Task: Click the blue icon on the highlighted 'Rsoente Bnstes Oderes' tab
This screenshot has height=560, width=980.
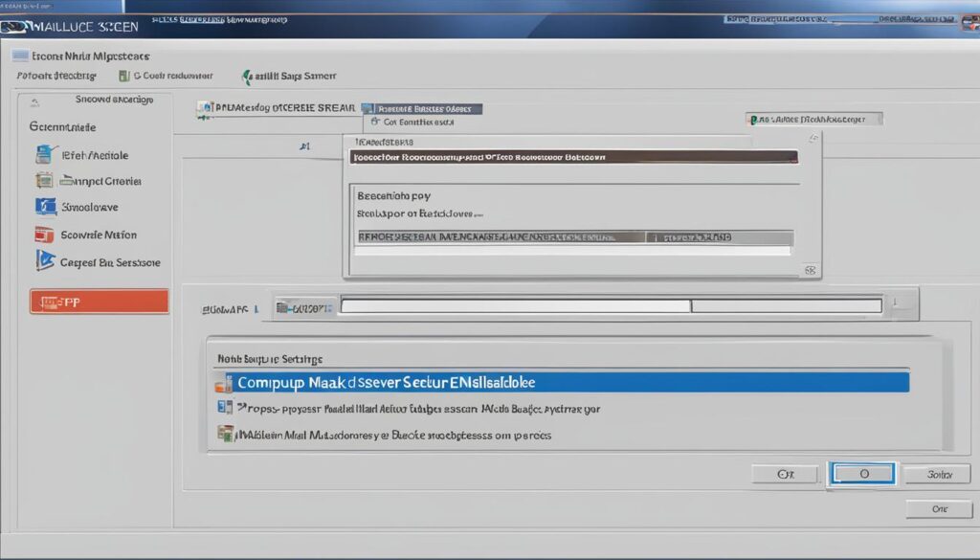Action: (368, 109)
